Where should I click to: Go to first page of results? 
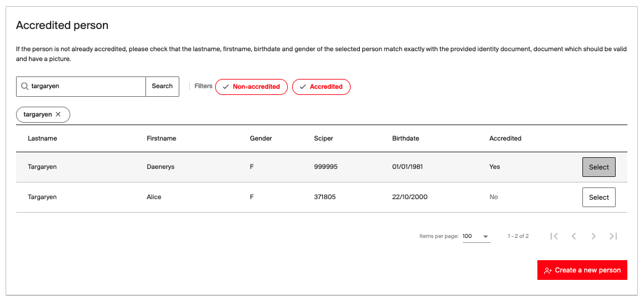554,236
